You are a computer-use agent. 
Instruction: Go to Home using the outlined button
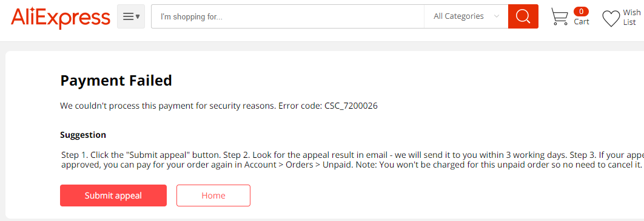click(x=213, y=195)
